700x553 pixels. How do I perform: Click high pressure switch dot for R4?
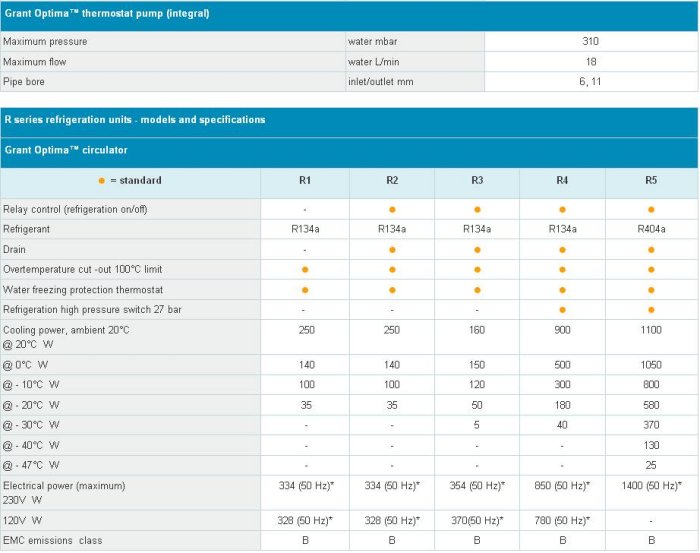(562, 310)
